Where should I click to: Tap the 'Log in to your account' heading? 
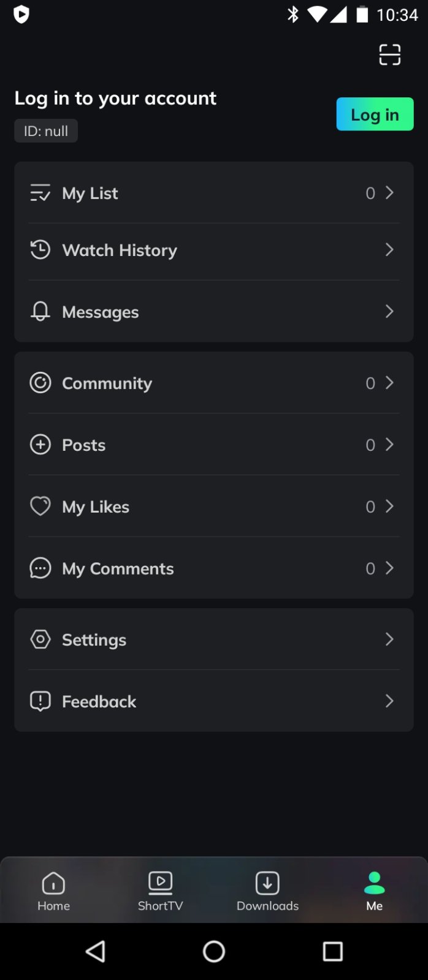115,99
